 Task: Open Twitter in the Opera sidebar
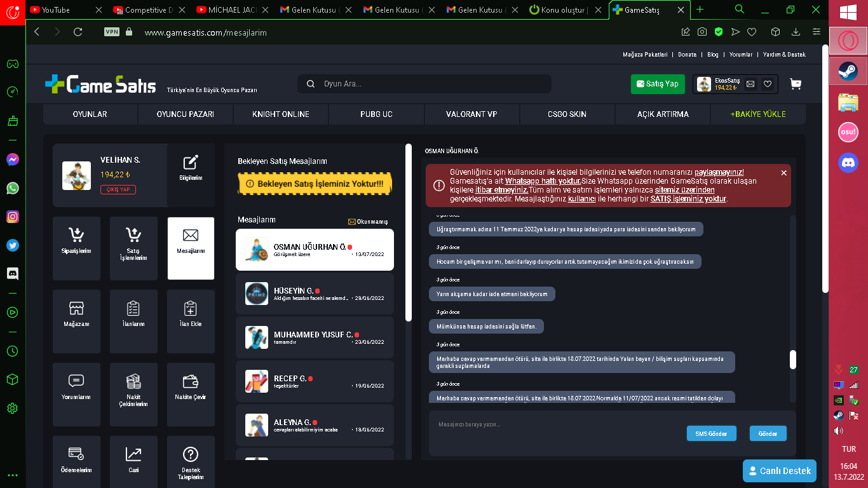coord(12,245)
